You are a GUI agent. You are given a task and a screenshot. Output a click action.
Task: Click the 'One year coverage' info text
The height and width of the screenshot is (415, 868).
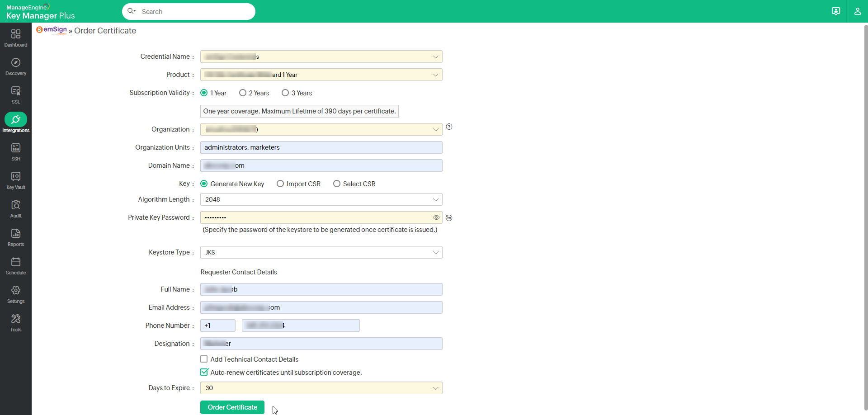point(299,111)
